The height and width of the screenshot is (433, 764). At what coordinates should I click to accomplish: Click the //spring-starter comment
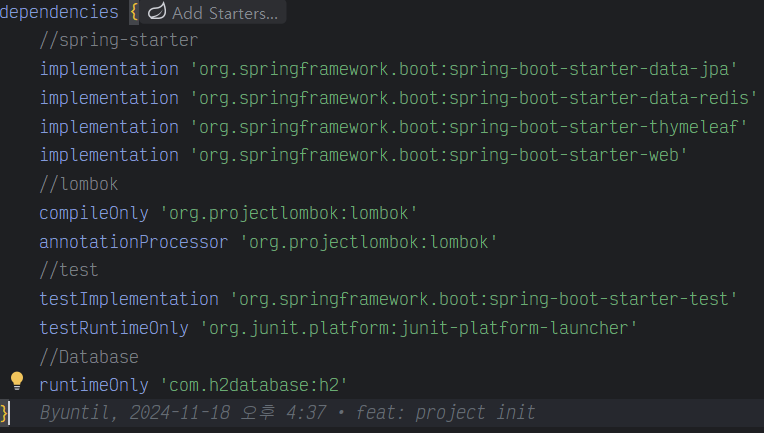[119, 40]
